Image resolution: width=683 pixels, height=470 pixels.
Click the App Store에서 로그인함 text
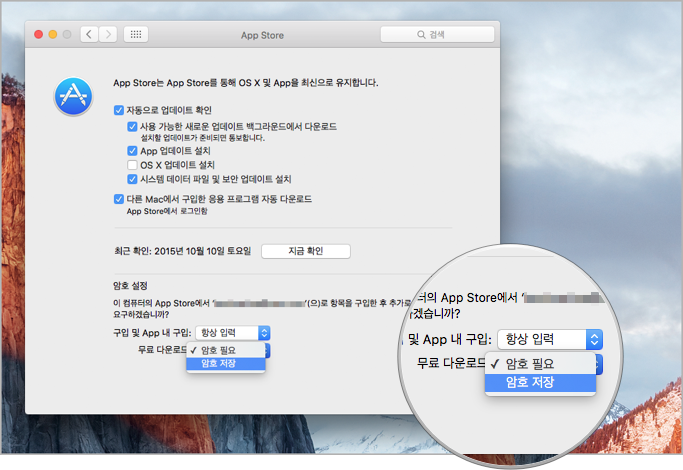tap(167, 211)
